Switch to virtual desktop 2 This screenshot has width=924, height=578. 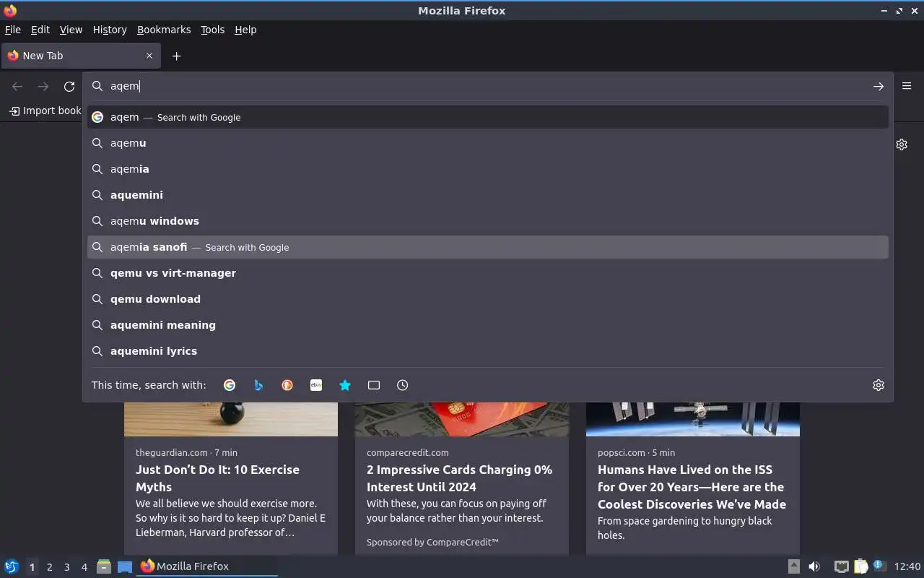pos(49,567)
